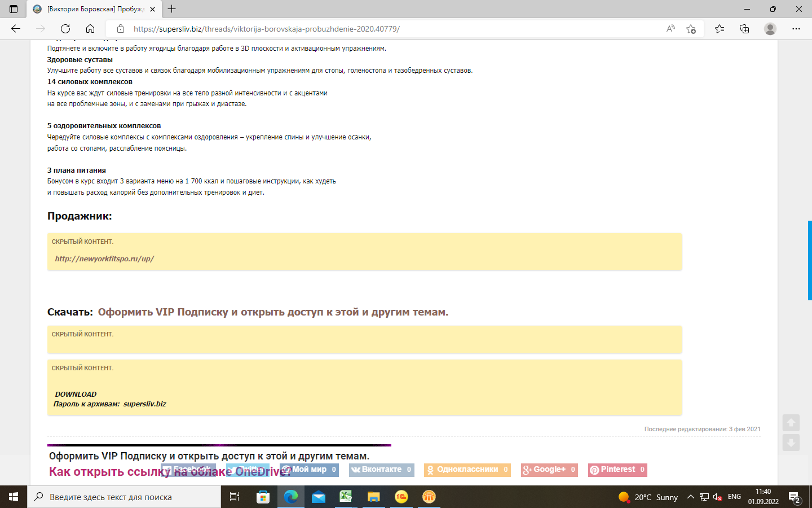Viewport: 812px width, 508px height.
Task: Click the browser vertical scrollbar thumb
Action: tap(810, 260)
